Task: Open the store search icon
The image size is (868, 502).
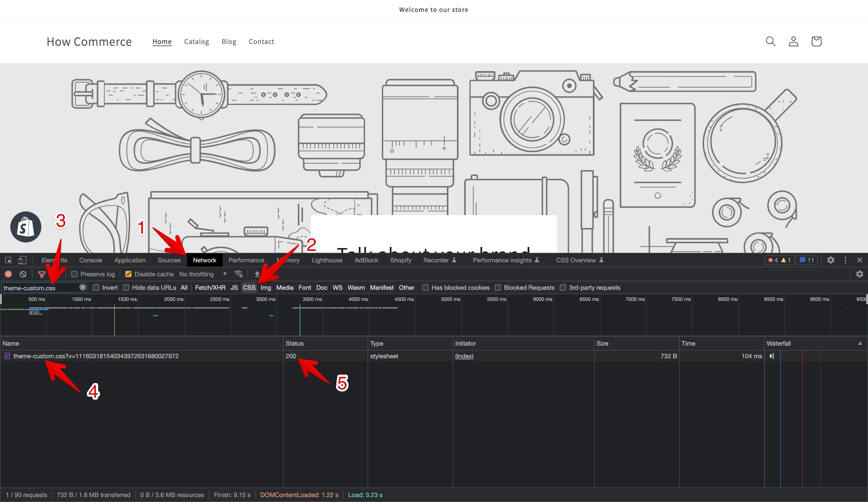Action: pyautogui.click(x=770, y=41)
